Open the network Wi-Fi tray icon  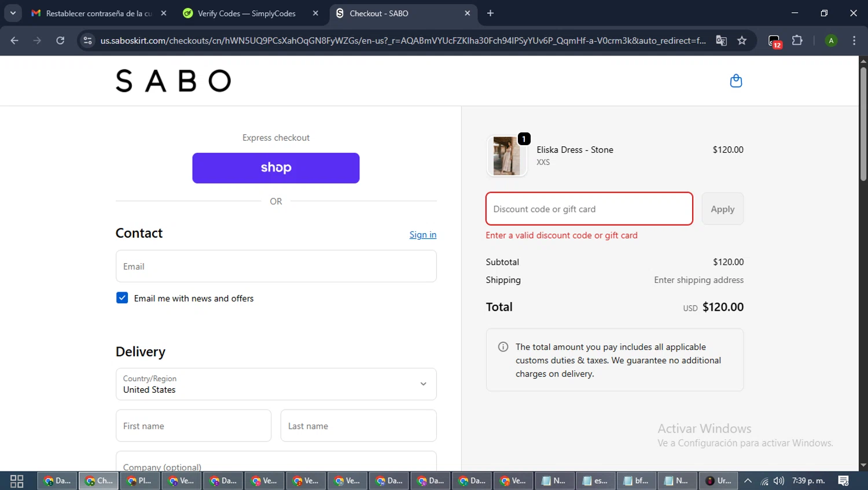(764, 481)
